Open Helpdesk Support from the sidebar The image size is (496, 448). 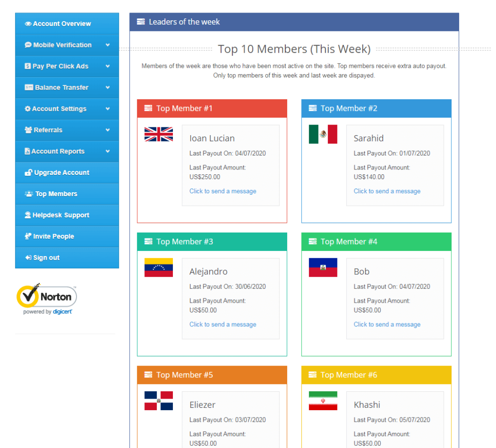pos(61,215)
